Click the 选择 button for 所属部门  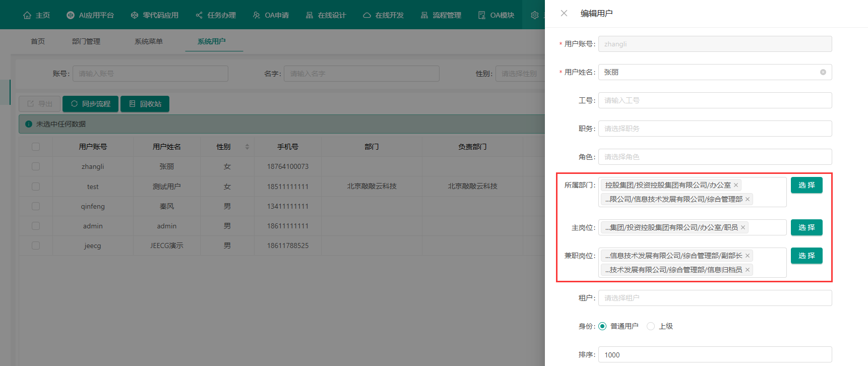[x=807, y=185]
